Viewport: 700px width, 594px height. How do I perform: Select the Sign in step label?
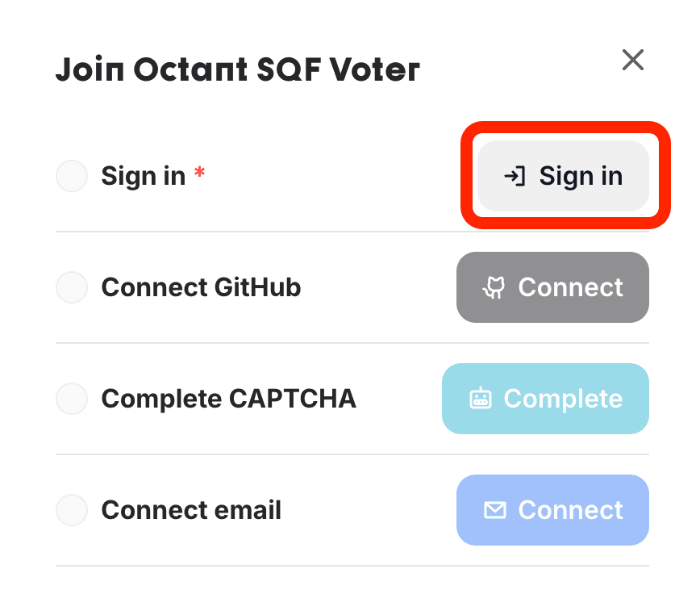pyautogui.click(x=144, y=176)
